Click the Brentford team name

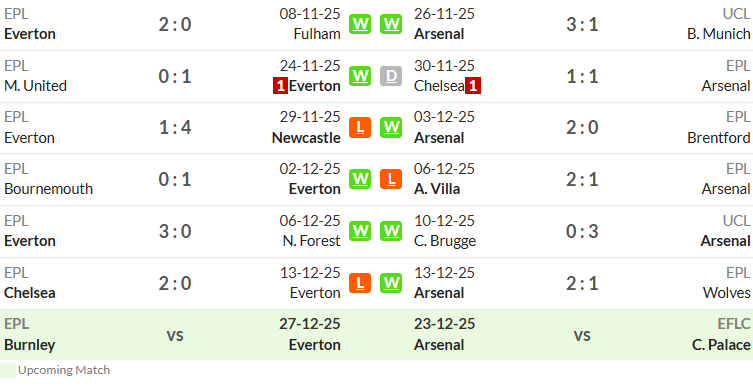point(718,138)
